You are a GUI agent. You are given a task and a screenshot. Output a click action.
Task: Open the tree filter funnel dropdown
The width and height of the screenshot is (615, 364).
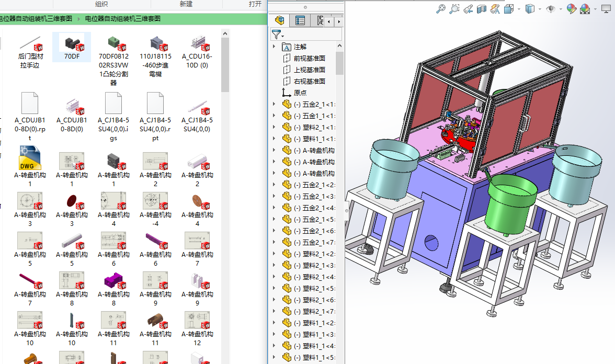pos(278,35)
